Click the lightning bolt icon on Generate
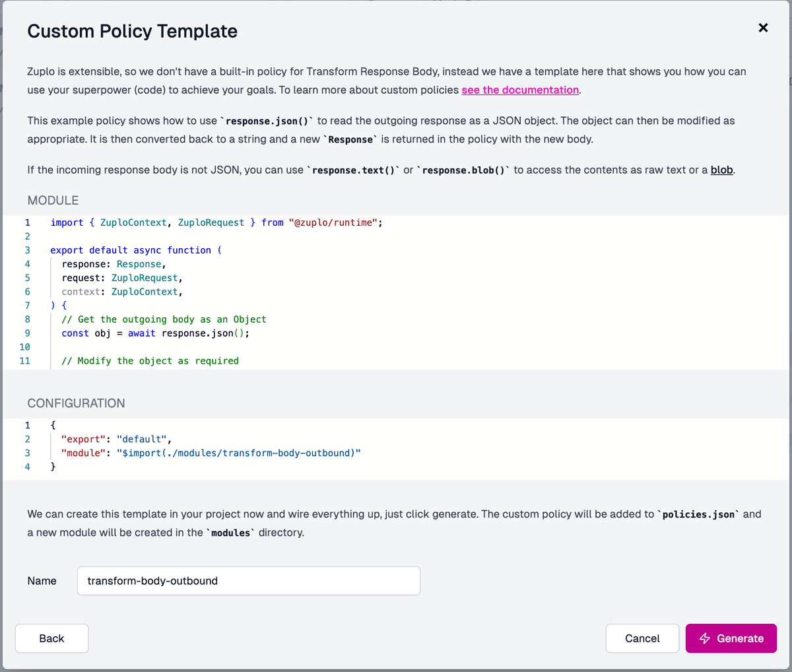792x672 pixels. click(x=705, y=638)
